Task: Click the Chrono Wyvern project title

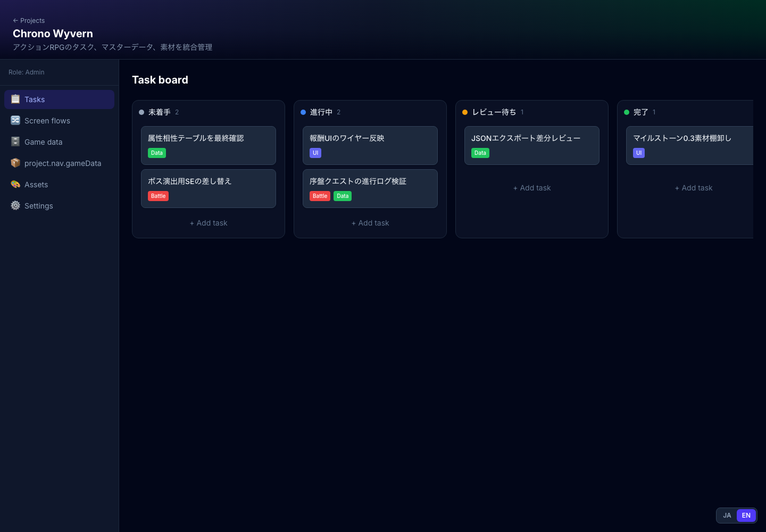Action: coord(53,34)
